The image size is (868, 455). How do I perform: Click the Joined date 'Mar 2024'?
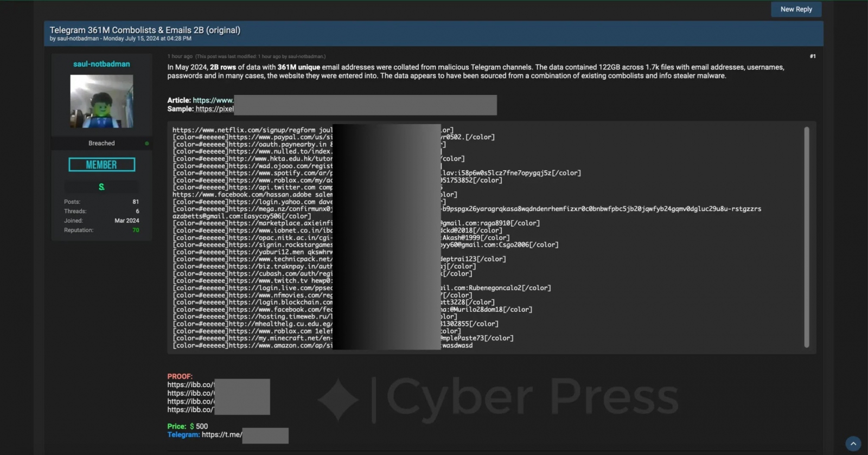coord(127,221)
